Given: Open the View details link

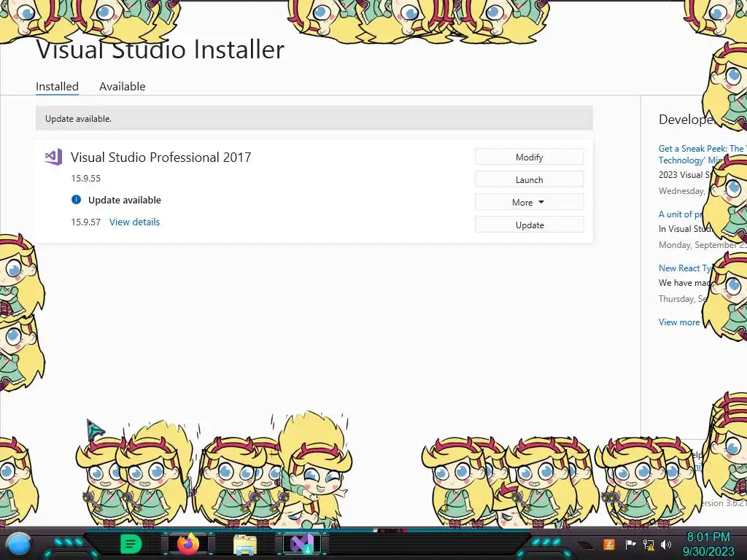Looking at the screenshot, I should (x=134, y=222).
